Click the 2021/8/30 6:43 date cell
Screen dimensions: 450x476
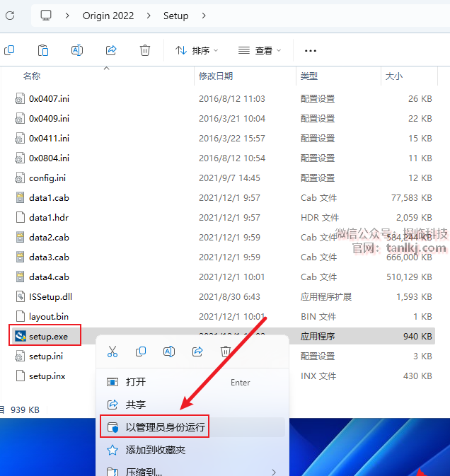[229, 296]
